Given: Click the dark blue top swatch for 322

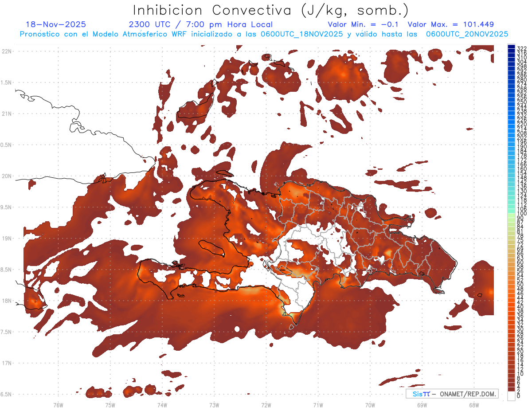Looking at the screenshot, I should pyautogui.click(x=512, y=47).
